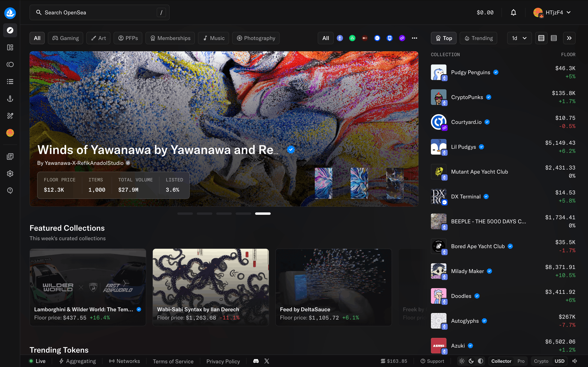The image size is (588, 367).
Task: Click the notifications bell icon
Action: point(513,12)
